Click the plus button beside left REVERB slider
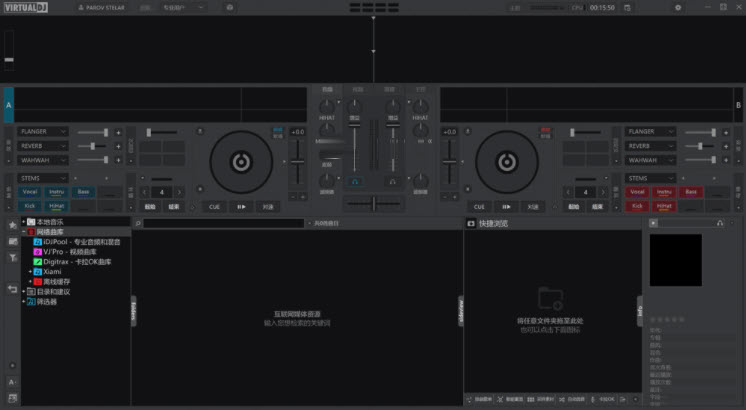746x410 pixels. pos(118,146)
